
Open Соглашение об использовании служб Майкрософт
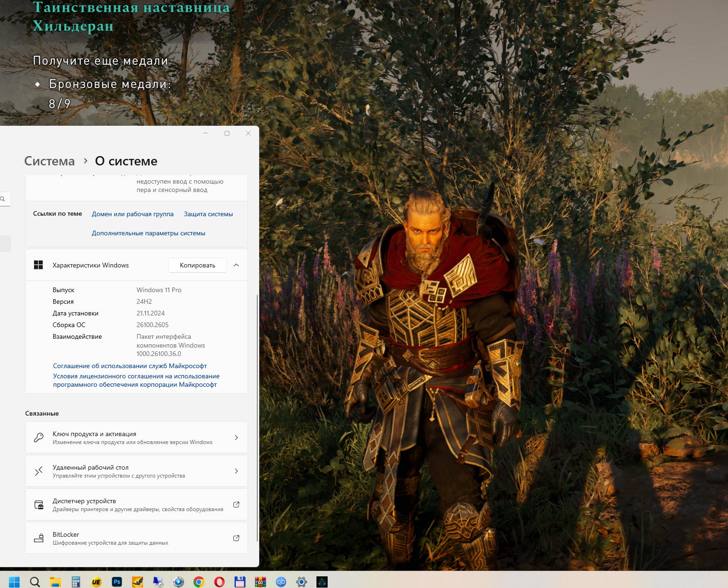coord(130,366)
